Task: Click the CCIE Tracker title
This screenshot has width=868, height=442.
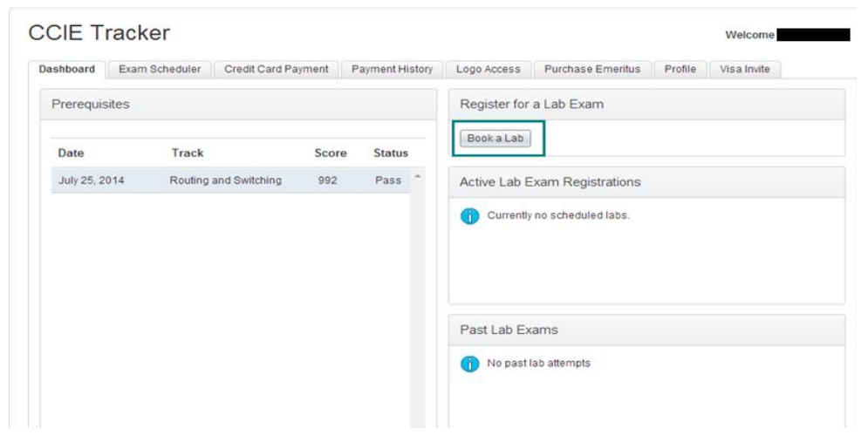Action: (99, 32)
